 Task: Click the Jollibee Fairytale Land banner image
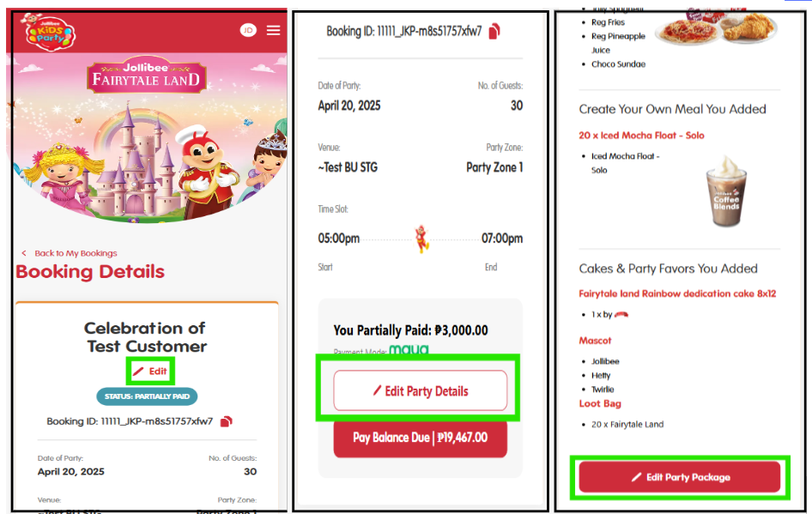(147, 137)
